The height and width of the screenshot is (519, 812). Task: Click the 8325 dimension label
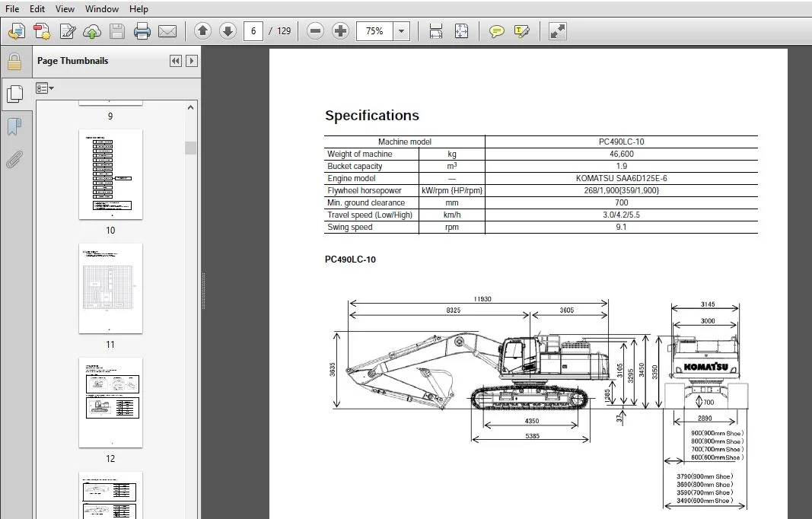453,310
